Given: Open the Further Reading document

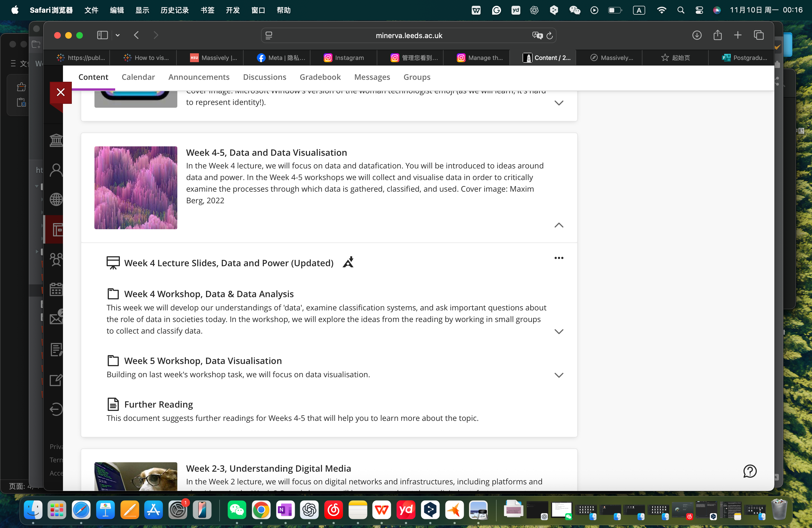Looking at the screenshot, I should pyautogui.click(x=158, y=404).
